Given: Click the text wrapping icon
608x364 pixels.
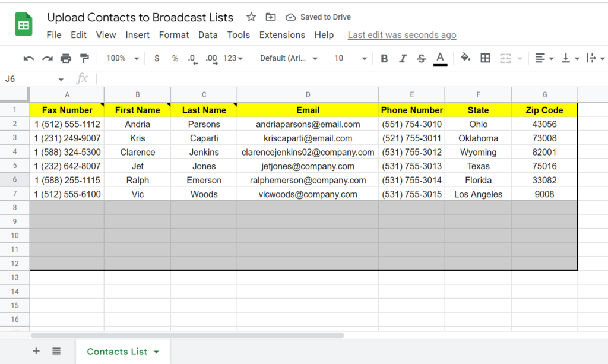Looking at the screenshot, I should (591, 59).
